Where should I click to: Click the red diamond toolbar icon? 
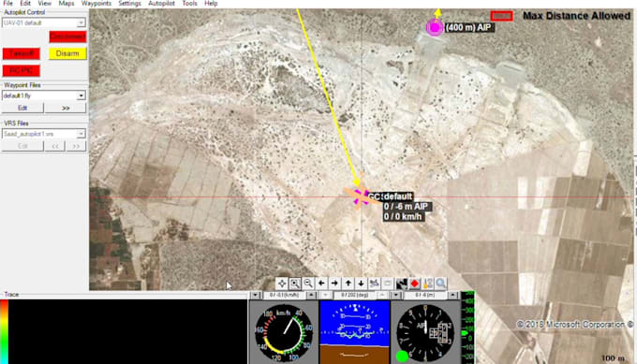[x=414, y=284]
